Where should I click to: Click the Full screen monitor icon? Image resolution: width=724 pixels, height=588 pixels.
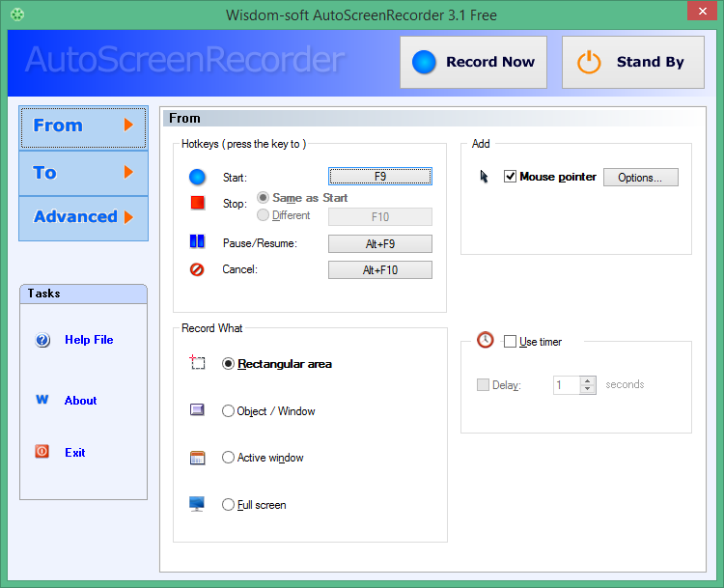coord(197,504)
